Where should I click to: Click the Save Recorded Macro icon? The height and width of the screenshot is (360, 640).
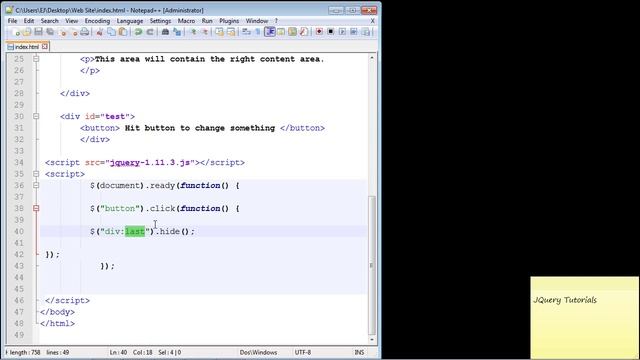[x=366, y=32]
